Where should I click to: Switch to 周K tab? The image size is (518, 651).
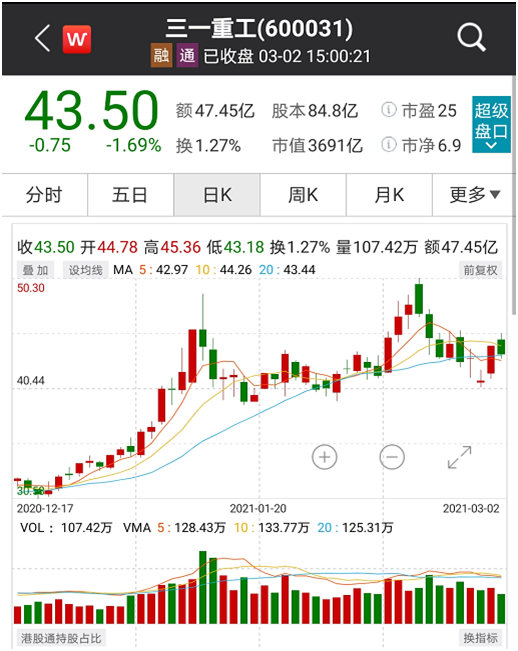pyautogui.click(x=303, y=195)
